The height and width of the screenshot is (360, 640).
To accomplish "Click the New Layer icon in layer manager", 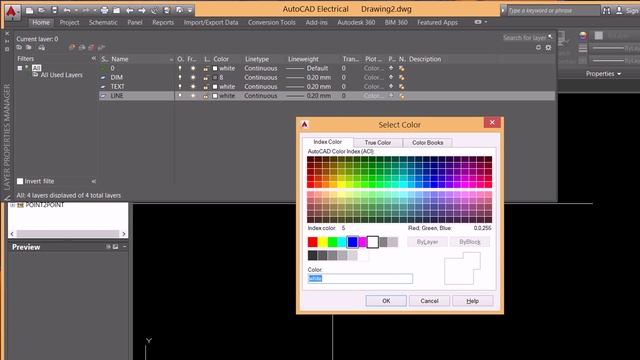I will pos(72,48).
